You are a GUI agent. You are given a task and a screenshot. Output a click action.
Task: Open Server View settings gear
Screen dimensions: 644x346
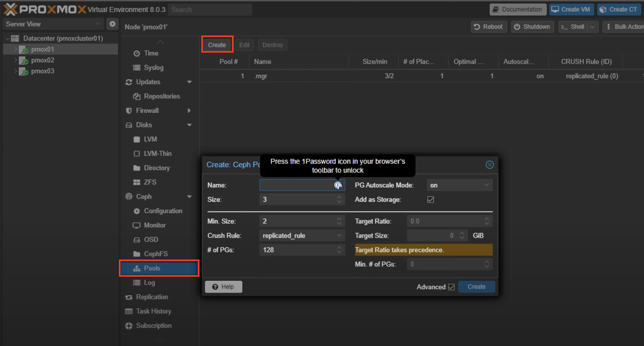coord(113,24)
